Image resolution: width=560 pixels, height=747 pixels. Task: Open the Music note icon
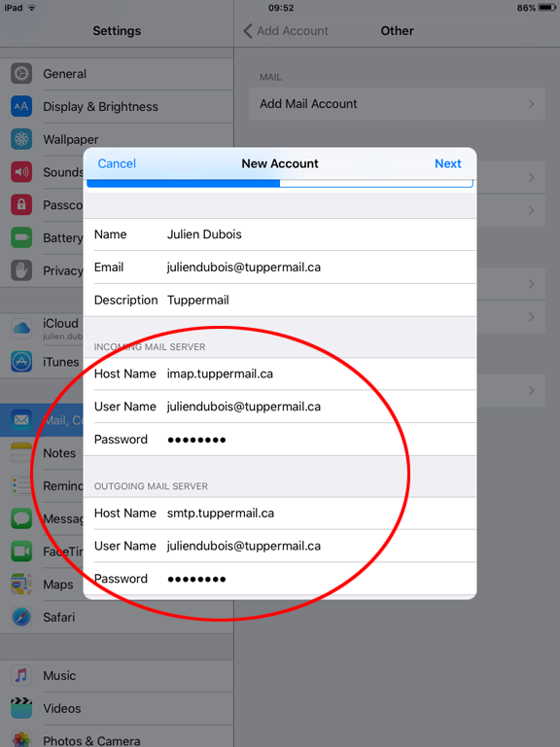[x=21, y=676]
